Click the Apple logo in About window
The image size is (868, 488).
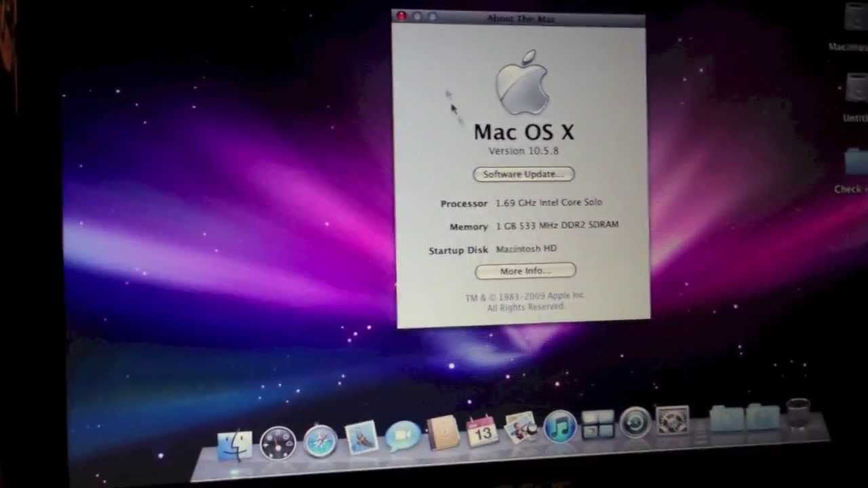pyautogui.click(x=522, y=82)
